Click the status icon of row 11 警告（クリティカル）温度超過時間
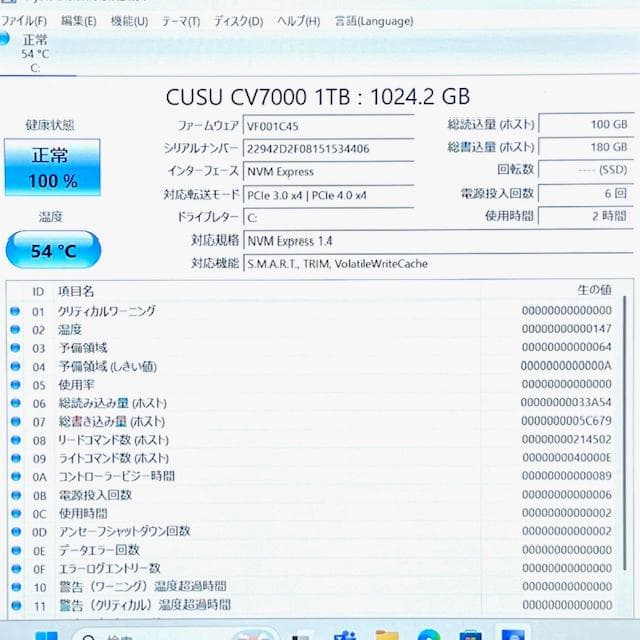This screenshot has height=640, width=640. [16, 605]
